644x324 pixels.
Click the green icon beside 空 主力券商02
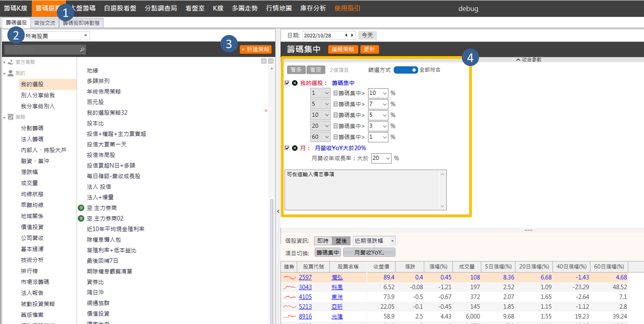81,218
